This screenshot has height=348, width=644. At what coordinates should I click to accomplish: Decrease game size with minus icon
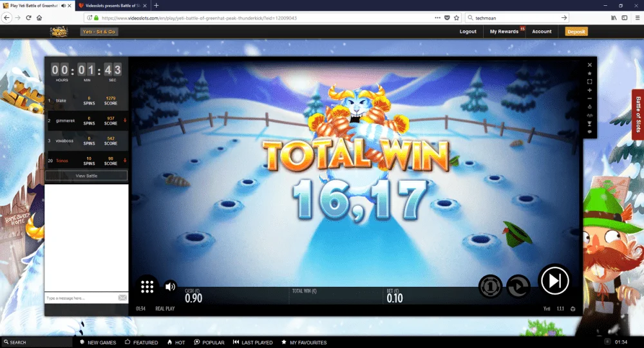[x=589, y=98]
